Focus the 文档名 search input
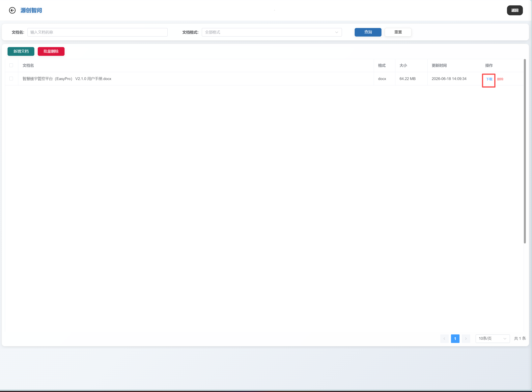Viewport: 532px width, 392px height. [x=97, y=32]
